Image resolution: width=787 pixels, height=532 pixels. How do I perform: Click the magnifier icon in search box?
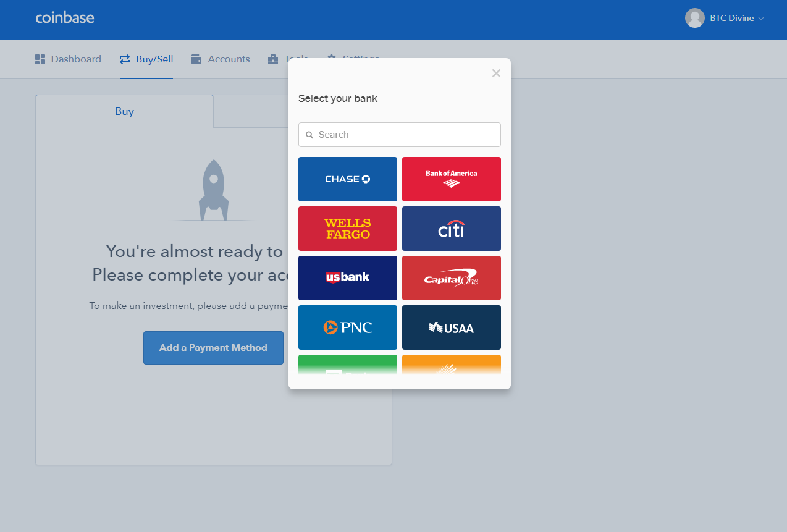point(309,135)
